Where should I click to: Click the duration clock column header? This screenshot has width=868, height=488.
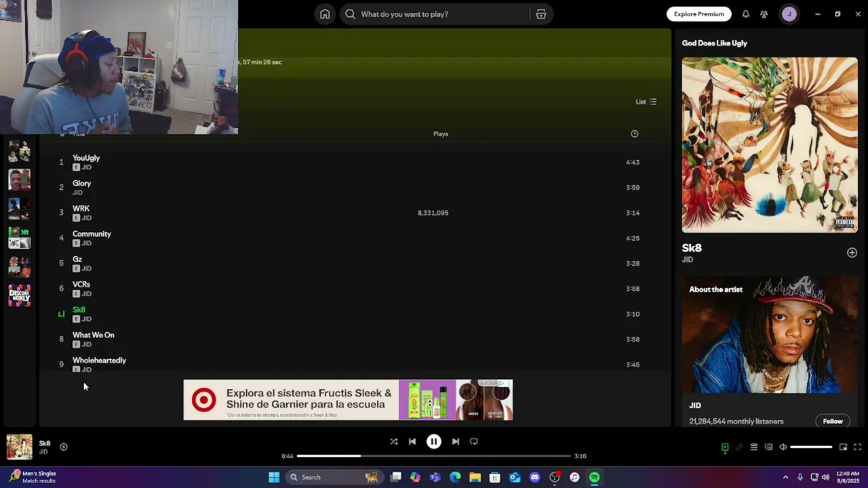click(x=635, y=134)
